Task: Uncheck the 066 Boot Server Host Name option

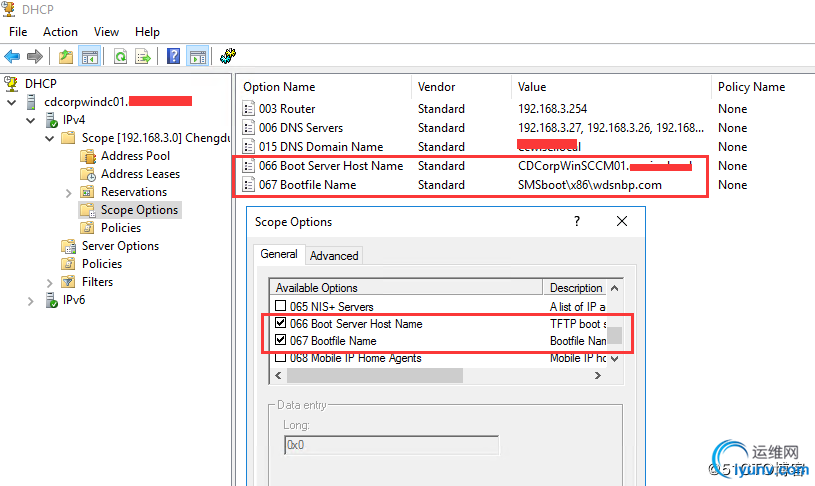Action: click(x=280, y=324)
